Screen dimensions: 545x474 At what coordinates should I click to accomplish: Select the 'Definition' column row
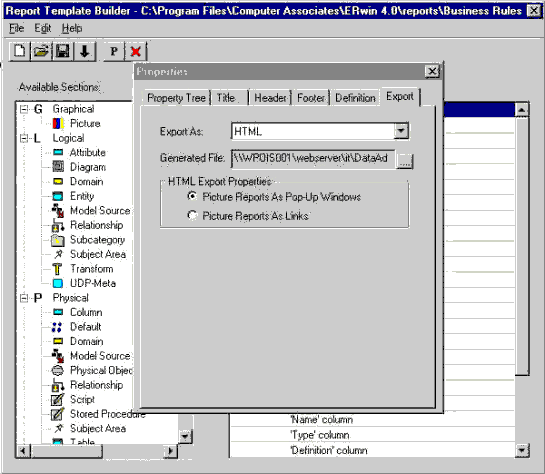coord(373,450)
